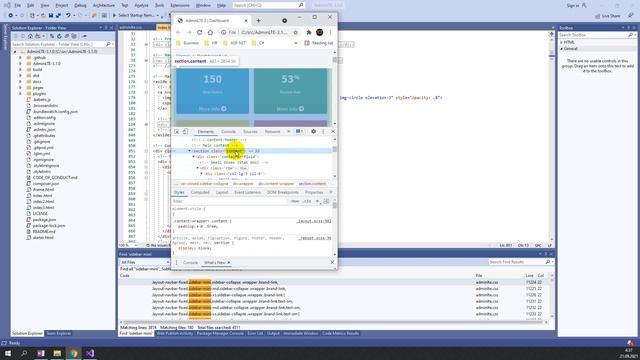Collapse the container-fluid div node

(x=193, y=157)
